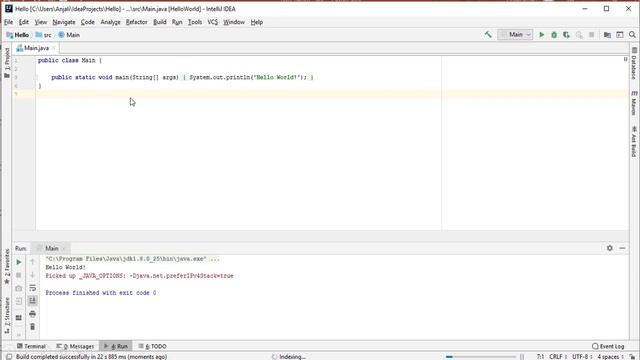The width and height of the screenshot is (640, 360).
Task: Close the Main tab in Run panel
Action: pos(64,249)
